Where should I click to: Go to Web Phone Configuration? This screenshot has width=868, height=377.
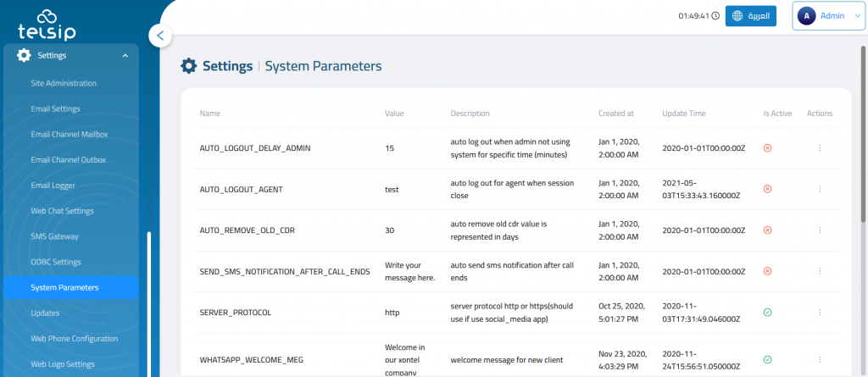(x=74, y=339)
